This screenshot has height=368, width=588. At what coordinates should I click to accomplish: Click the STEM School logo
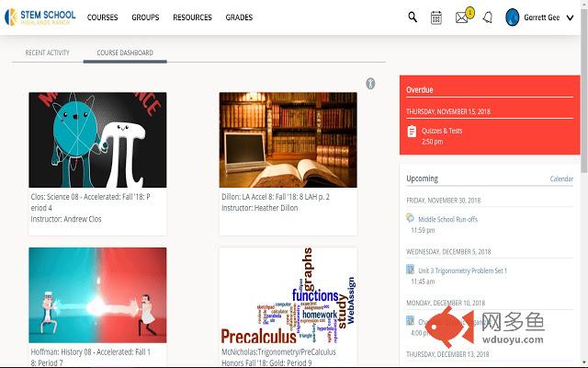point(40,17)
